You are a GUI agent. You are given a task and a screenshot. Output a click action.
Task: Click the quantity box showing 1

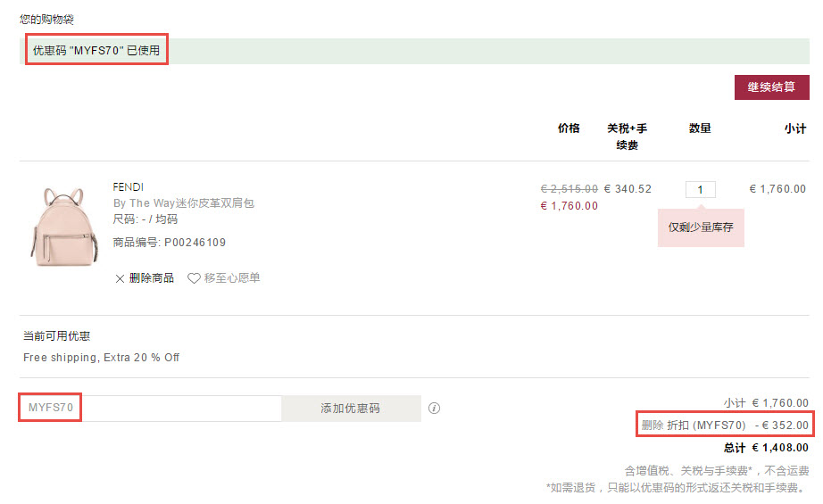tap(700, 189)
